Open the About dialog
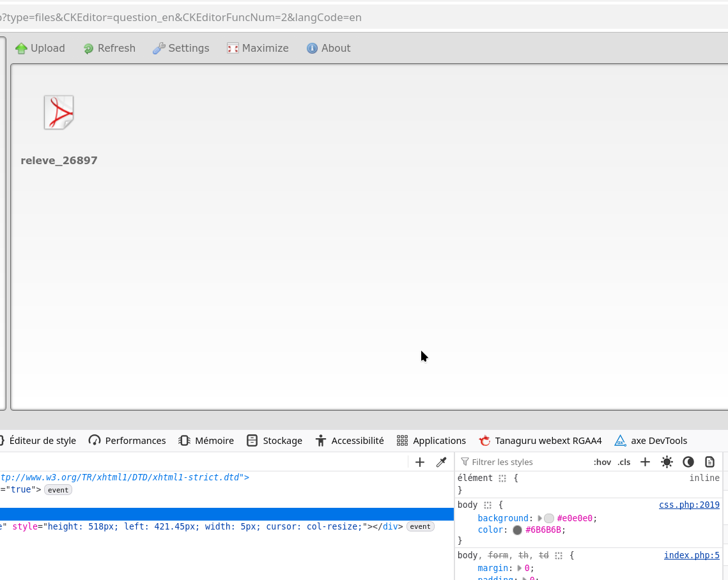This screenshot has height=580, width=728. click(x=329, y=49)
